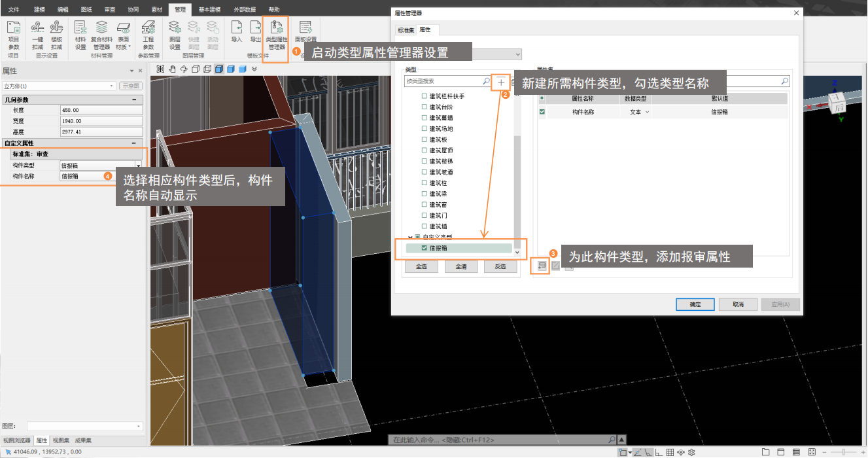Click the 图层设置 ribbon button
Viewport: 868px width, 458px height.
pos(175,35)
